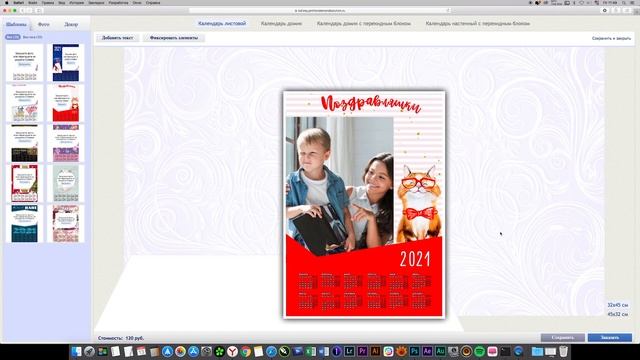This screenshot has width=640, height=360.
Task: Open Launchpad from the Dock
Action: (x=89, y=351)
